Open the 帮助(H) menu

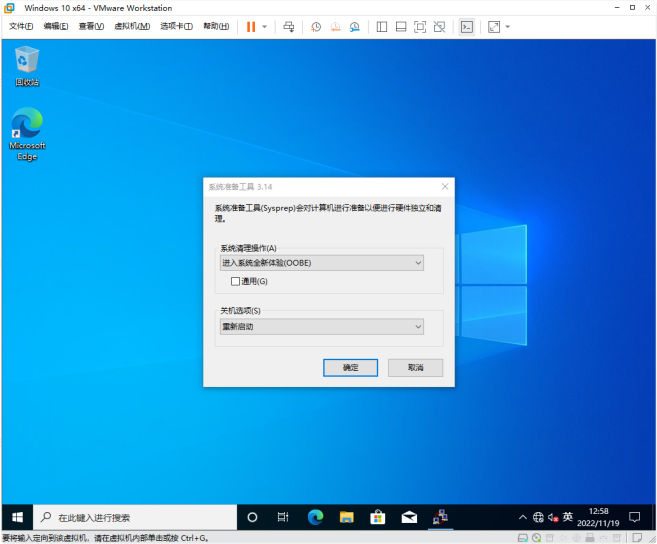click(216, 26)
